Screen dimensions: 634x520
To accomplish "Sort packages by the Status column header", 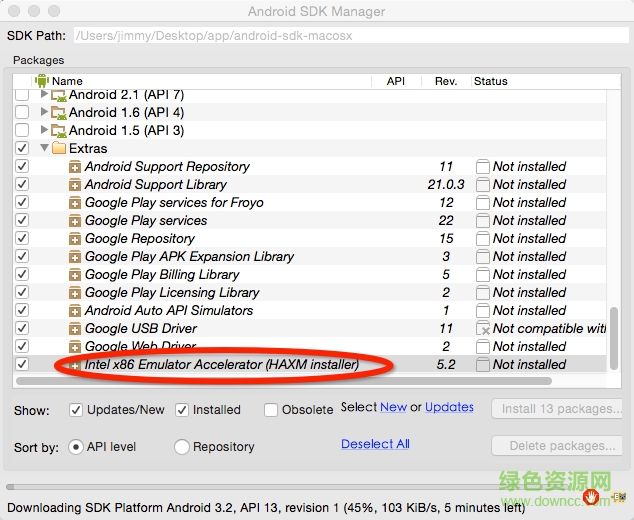I will (x=491, y=81).
